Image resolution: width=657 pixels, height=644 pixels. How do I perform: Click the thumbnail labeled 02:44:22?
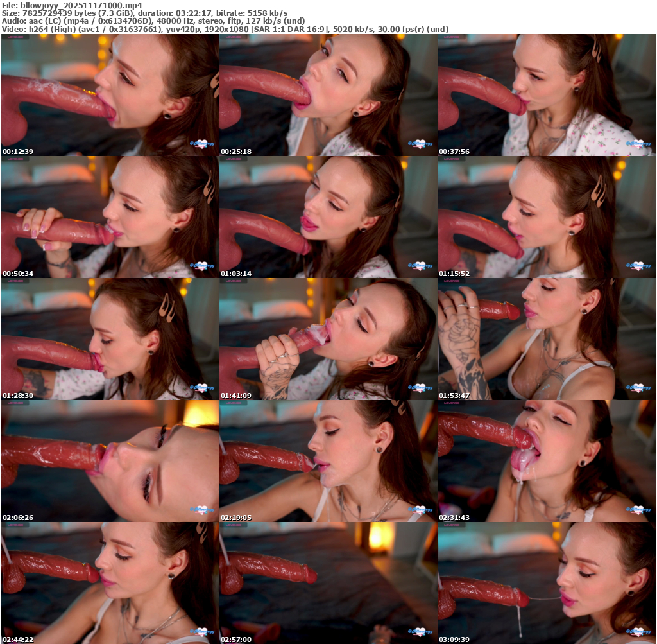coord(110,582)
